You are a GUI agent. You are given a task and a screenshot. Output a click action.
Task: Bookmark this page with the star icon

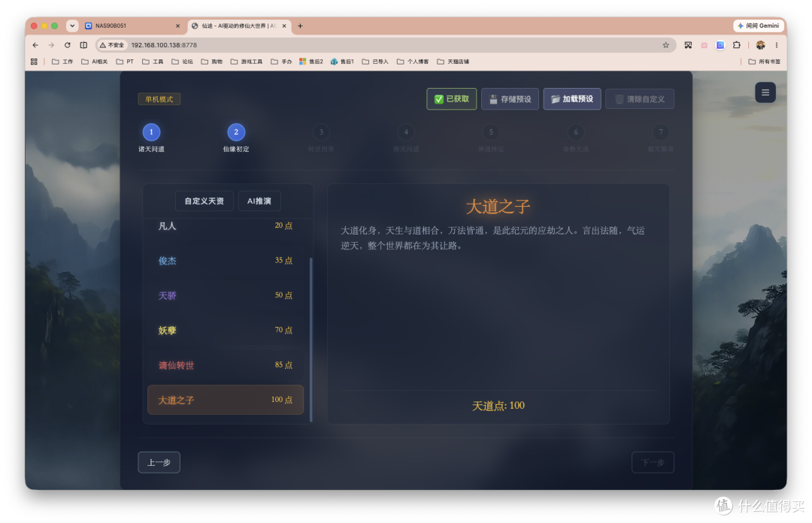[665, 45]
